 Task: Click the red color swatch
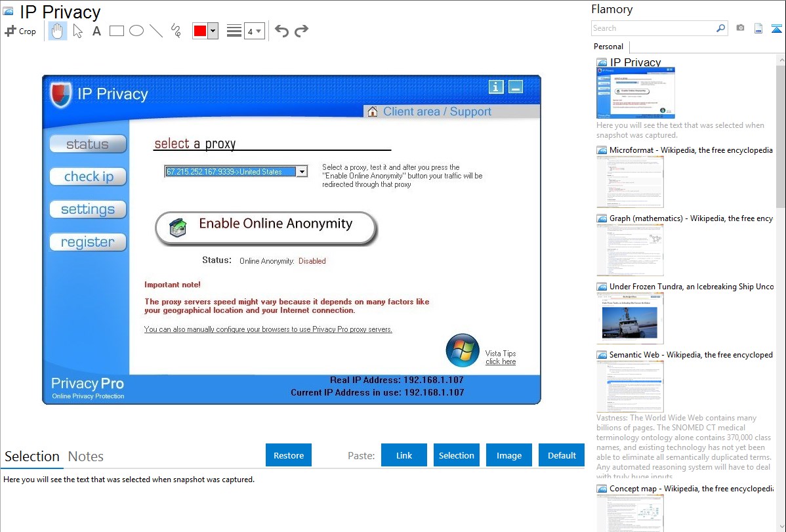click(x=200, y=31)
